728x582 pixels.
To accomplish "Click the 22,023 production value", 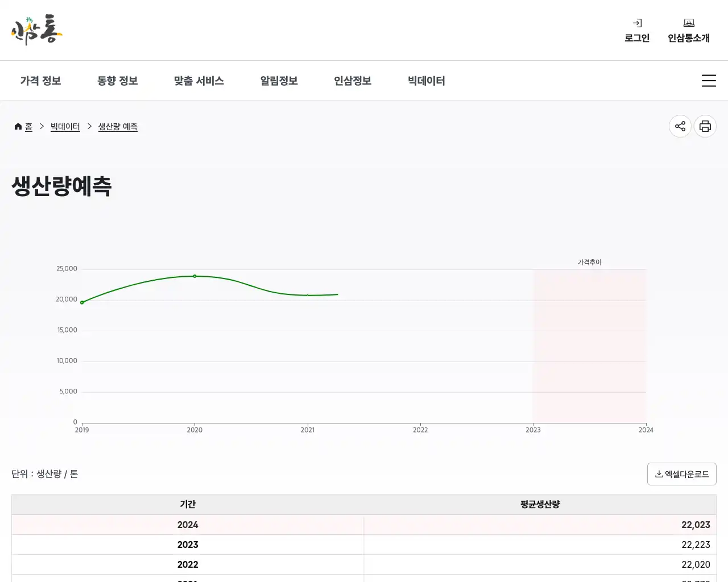I will point(696,525).
